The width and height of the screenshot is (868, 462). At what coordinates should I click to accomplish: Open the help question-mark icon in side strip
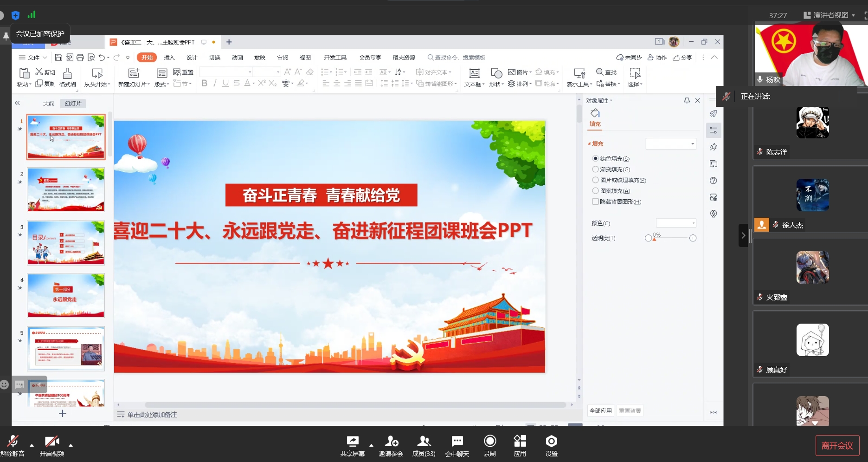(714, 181)
